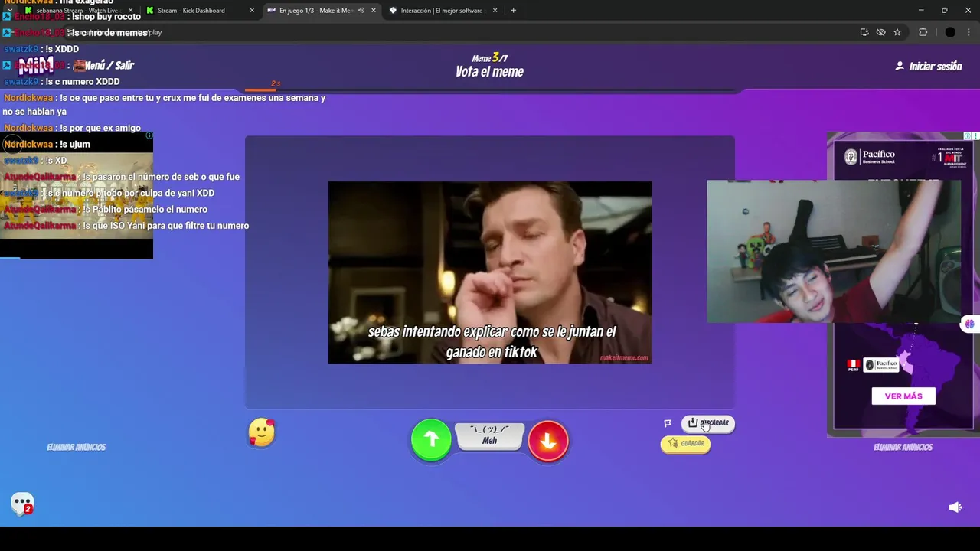Click the Descargar download button

click(708, 423)
